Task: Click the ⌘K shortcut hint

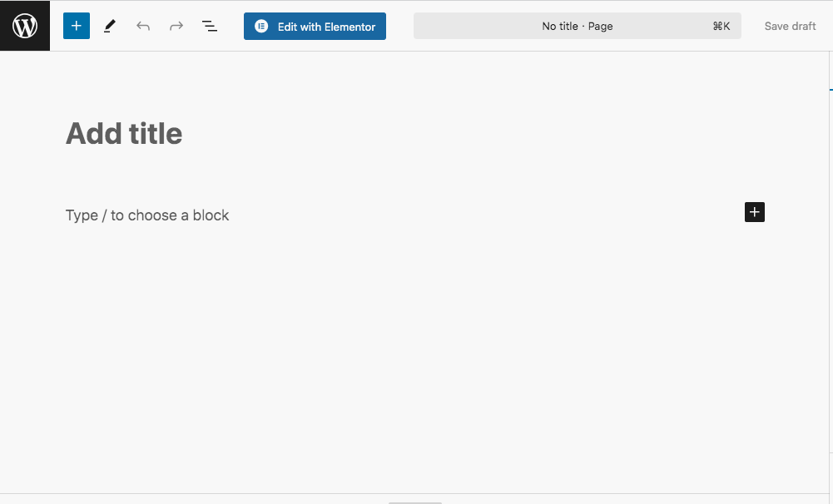Action: point(721,26)
